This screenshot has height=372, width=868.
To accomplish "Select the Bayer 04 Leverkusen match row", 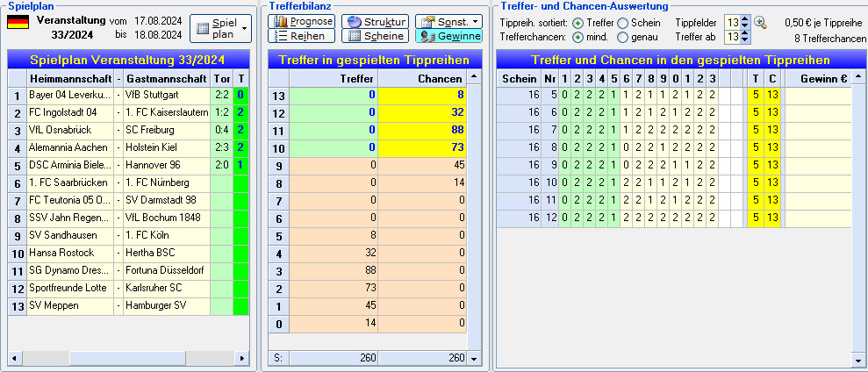I will (128, 96).
